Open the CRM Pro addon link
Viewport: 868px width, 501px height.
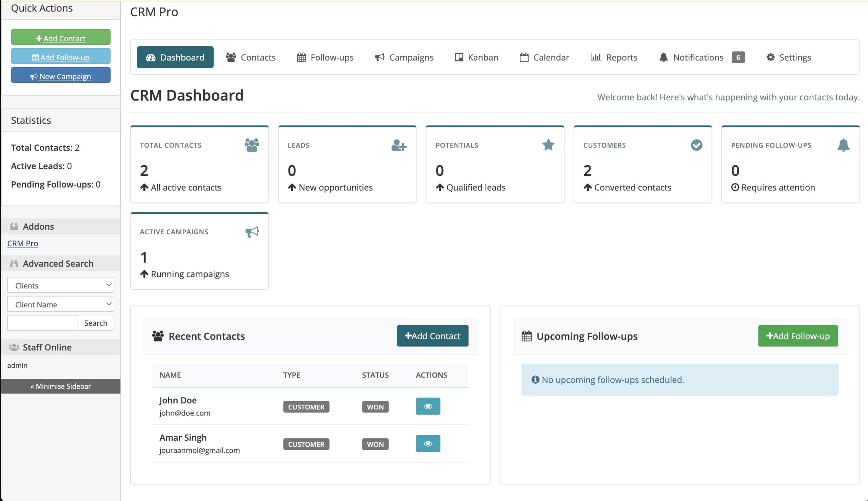[22, 243]
